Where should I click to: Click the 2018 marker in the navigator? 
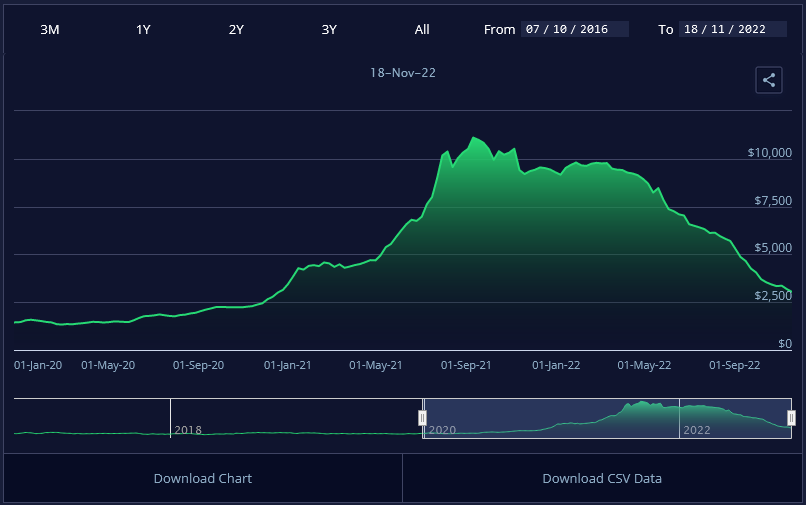coord(188,430)
